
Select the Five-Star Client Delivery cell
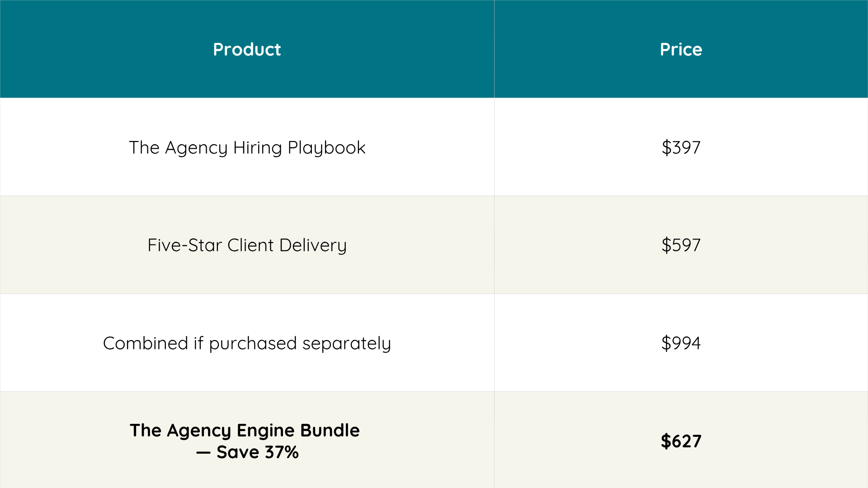tap(247, 245)
